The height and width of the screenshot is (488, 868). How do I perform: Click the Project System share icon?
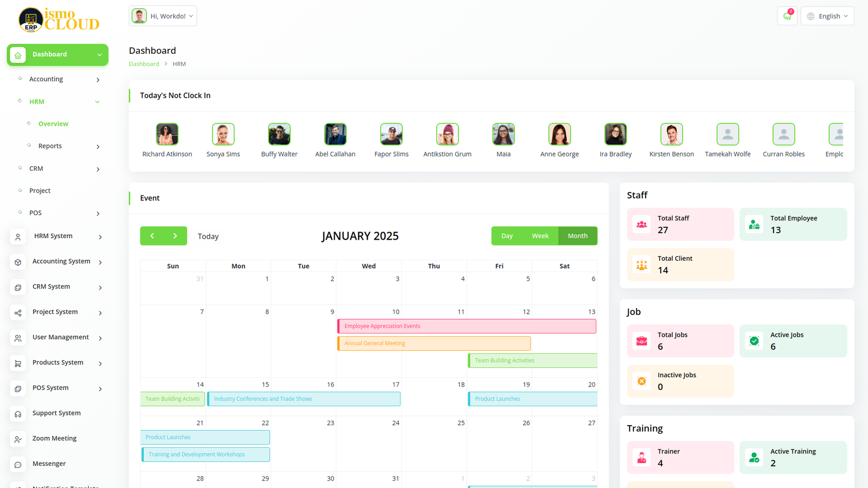tap(18, 313)
